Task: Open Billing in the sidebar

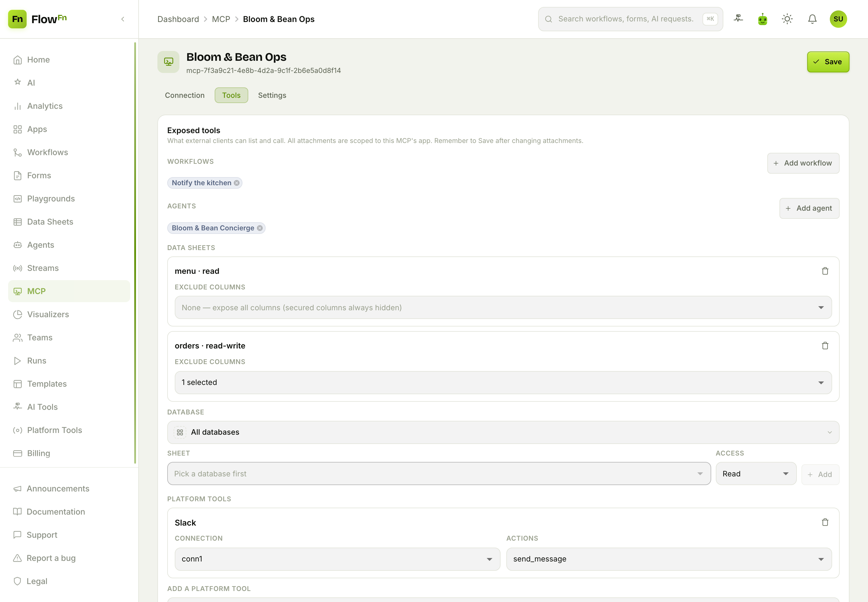Action: [69, 454]
